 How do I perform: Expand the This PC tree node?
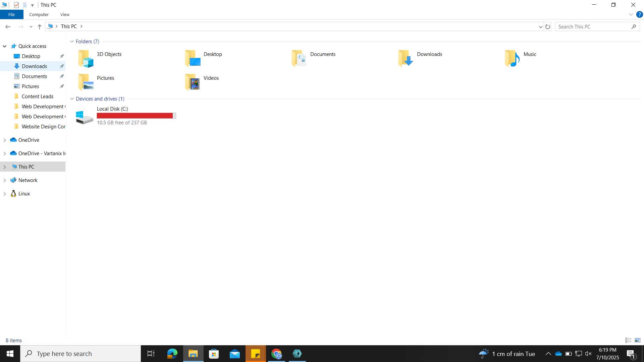pyautogui.click(x=5, y=167)
